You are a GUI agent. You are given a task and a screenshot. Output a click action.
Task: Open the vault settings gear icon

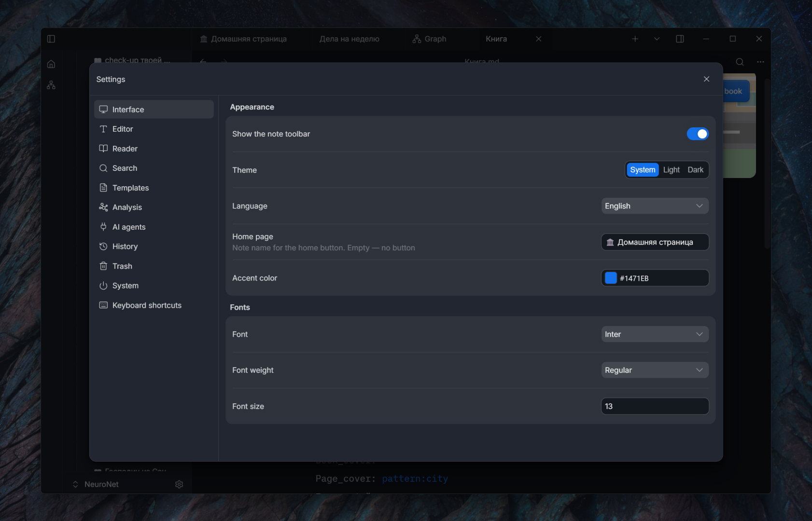coord(179,484)
